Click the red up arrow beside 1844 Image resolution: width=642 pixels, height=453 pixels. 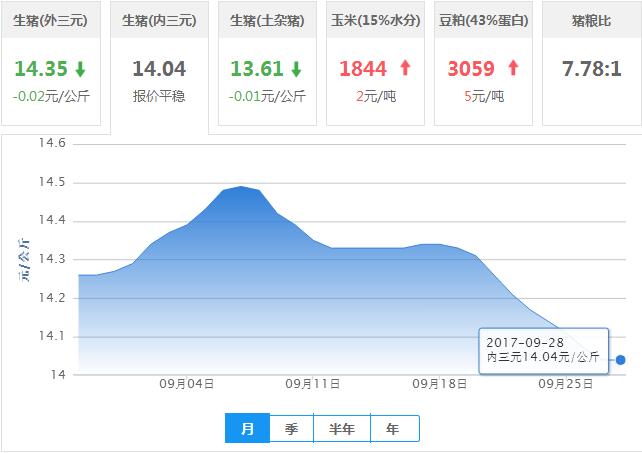pyautogui.click(x=405, y=68)
